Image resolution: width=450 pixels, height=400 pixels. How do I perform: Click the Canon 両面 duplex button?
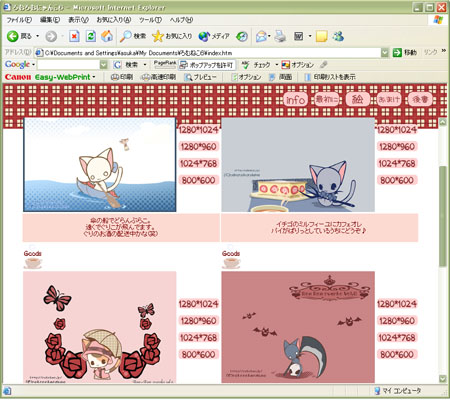(x=281, y=77)
